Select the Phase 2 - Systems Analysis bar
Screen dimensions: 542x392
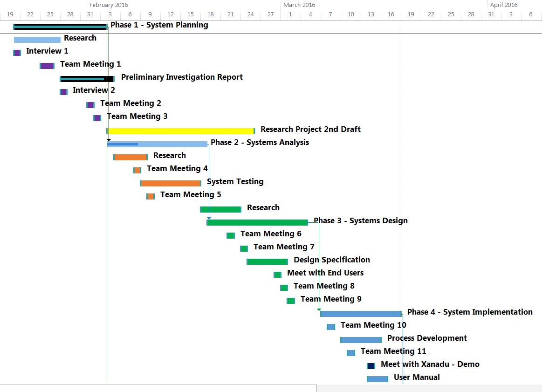(x=157, y=144)
